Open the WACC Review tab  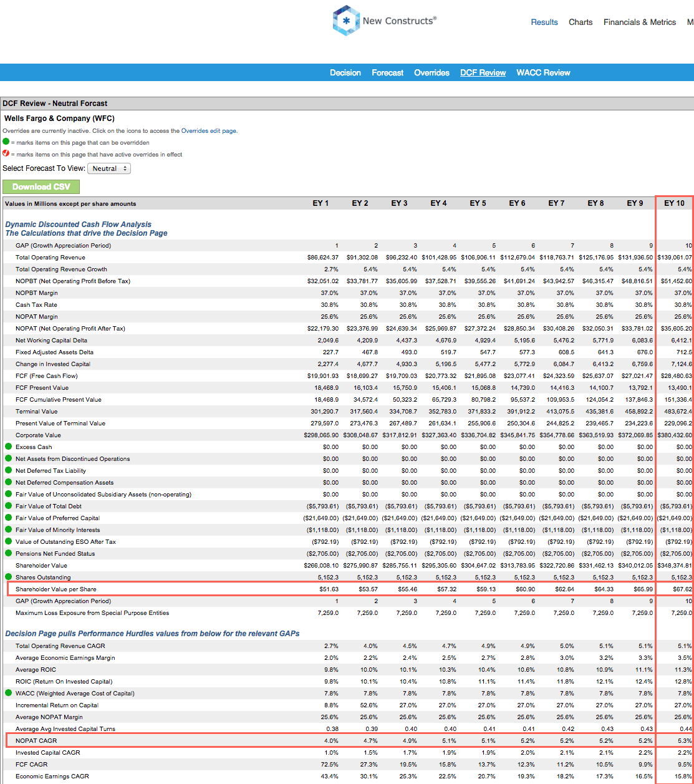[x=543, y=72]
